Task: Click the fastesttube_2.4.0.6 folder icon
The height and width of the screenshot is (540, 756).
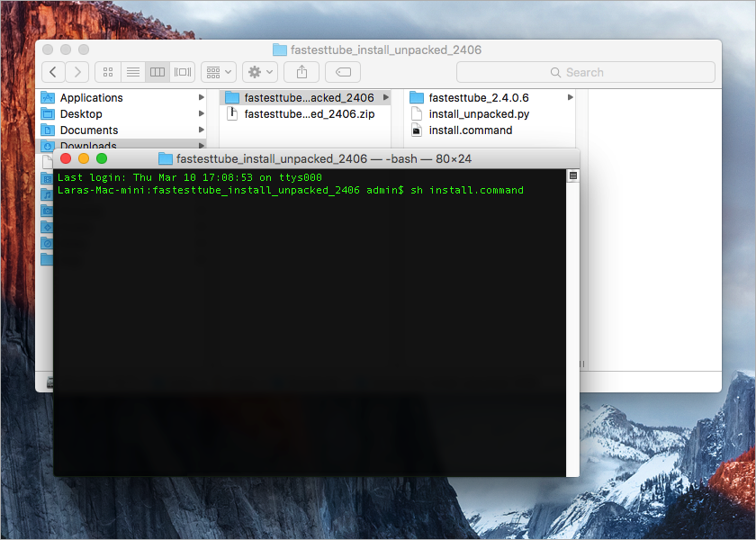Action: point(417,97)
